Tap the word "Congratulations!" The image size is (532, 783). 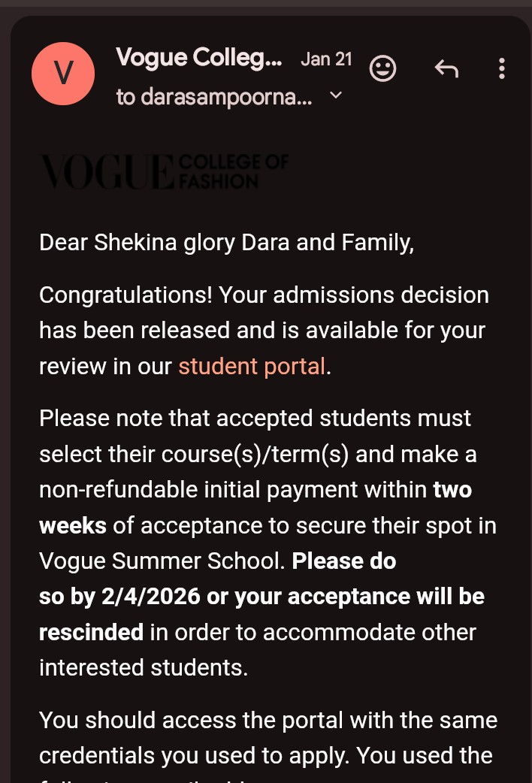[x=125, y=295]
